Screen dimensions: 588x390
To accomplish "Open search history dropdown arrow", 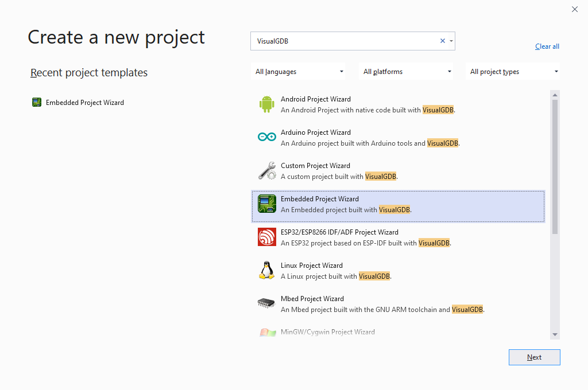I will click(x=451, y=41).
